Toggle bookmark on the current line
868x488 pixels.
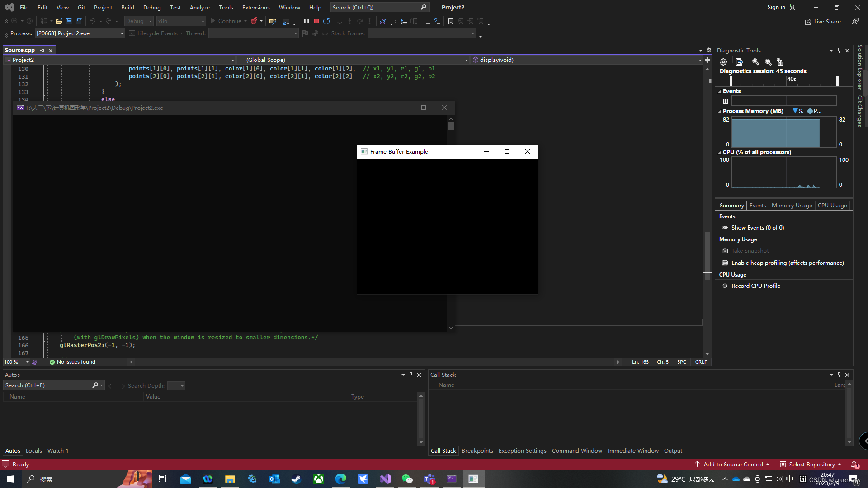point(451,21)
